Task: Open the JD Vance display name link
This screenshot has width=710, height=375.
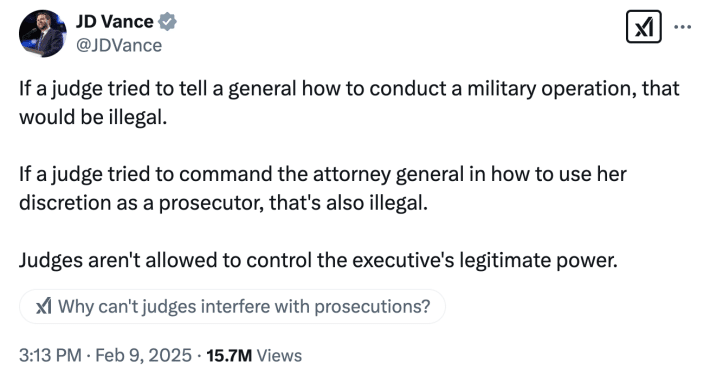Action: 115,21
